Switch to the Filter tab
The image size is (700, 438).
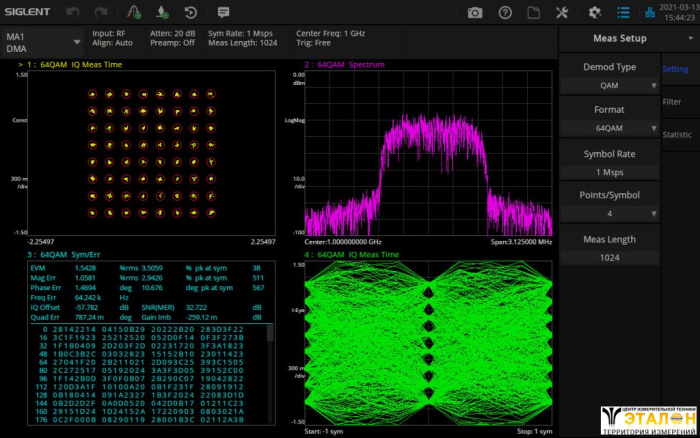(673, 101)
